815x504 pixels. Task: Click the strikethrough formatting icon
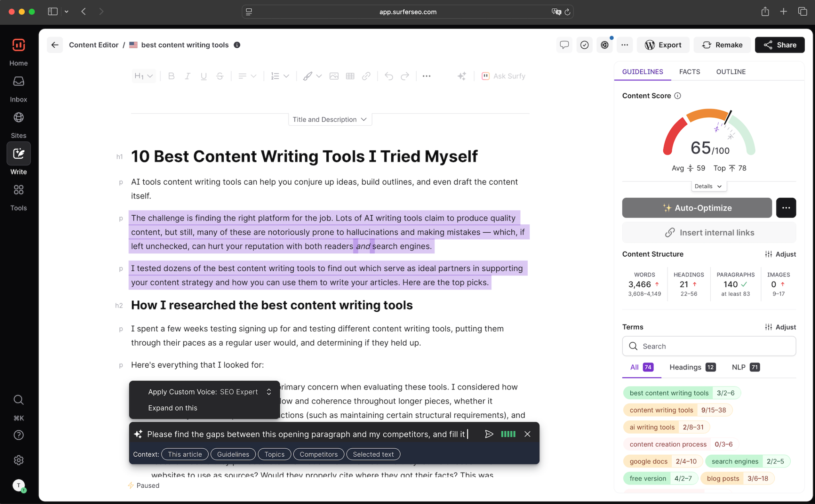tap(220, 76)
